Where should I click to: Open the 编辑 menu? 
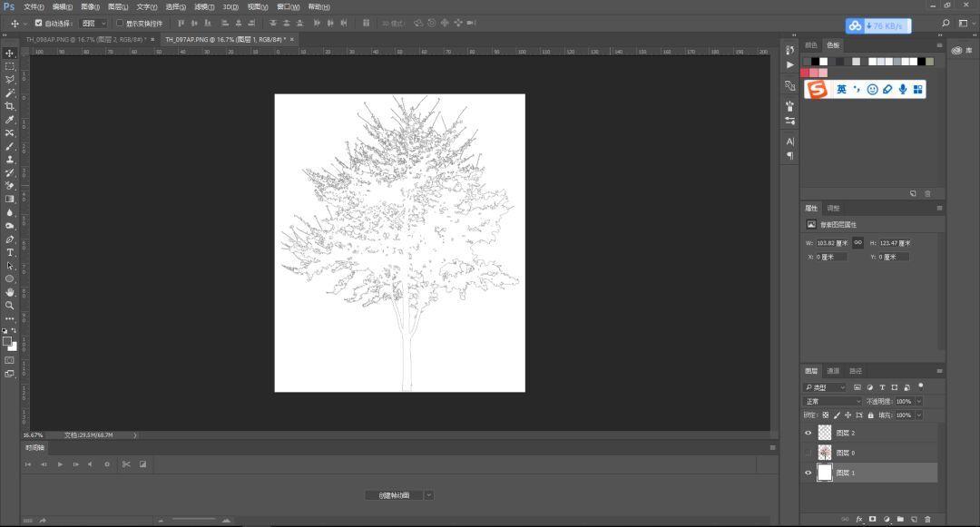63,7
